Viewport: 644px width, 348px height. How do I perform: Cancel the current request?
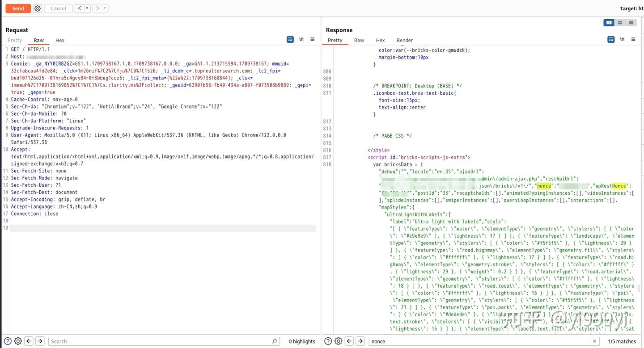pyautogui.click(x=58, y=8)
